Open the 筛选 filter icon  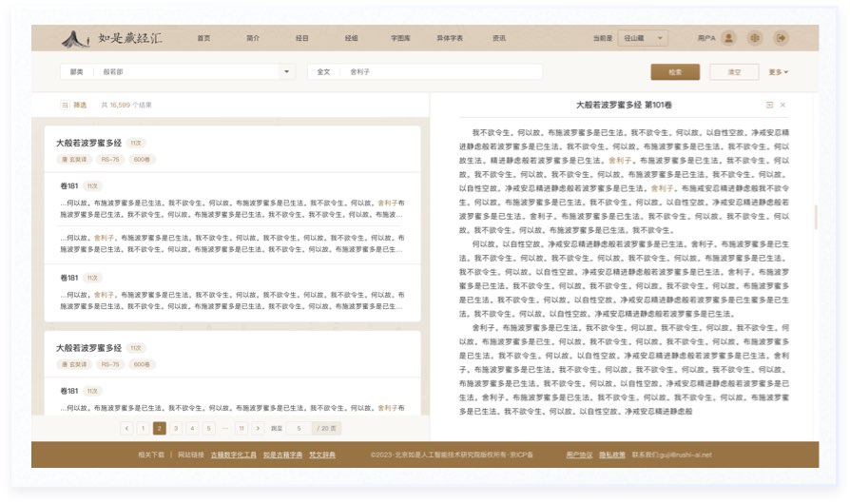point(66,105)
